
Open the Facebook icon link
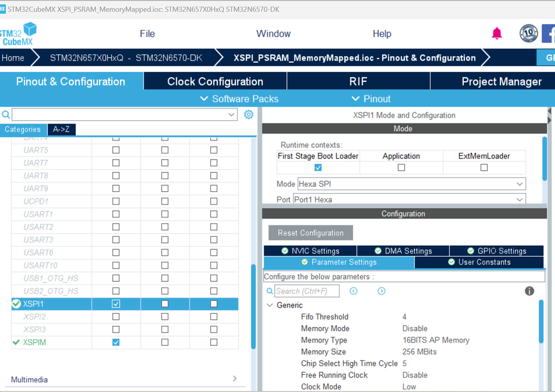tap(548, 33)
